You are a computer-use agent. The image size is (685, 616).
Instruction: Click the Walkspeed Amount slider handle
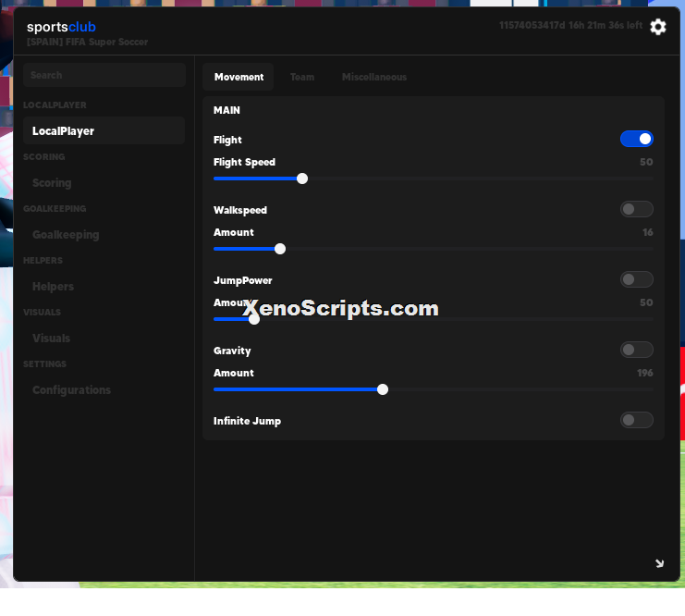280,249
